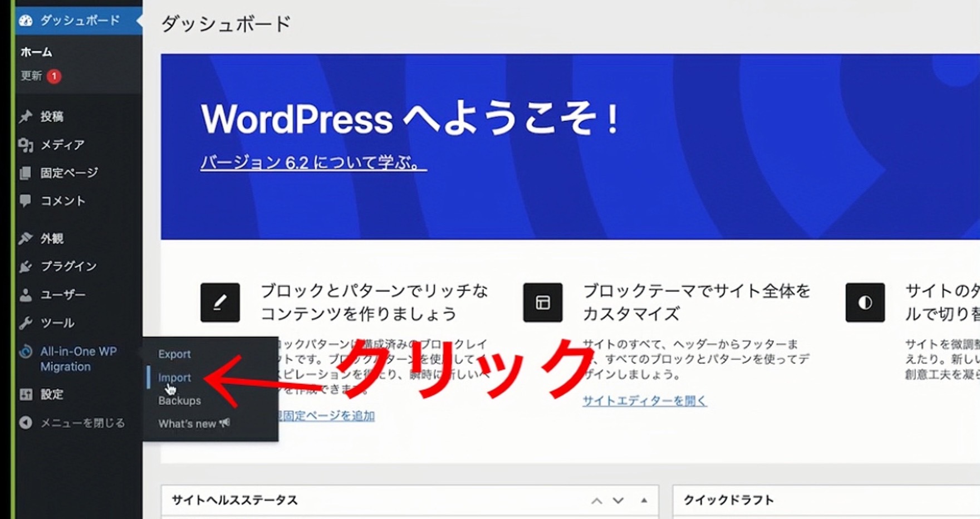The width and height of the screenshot is (980, 519).
Task: Click the half-circle styles icon tile
Action: click(x=865, y=302)
